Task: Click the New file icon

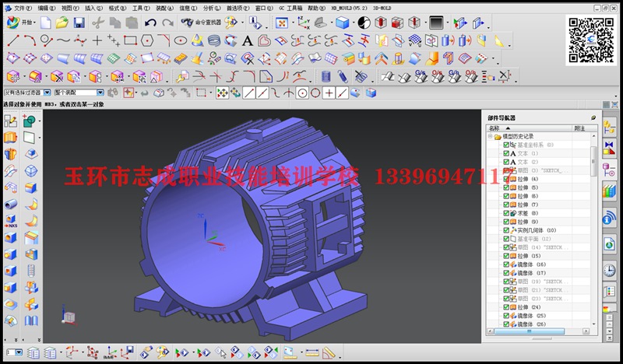Action: coord(46,23)
